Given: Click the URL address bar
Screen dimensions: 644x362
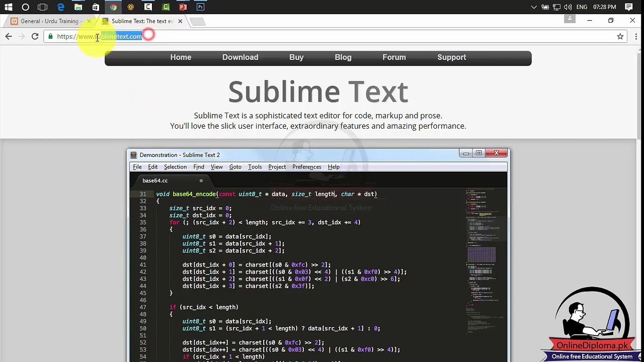Looking at the screenshot, I should (335, 36).
